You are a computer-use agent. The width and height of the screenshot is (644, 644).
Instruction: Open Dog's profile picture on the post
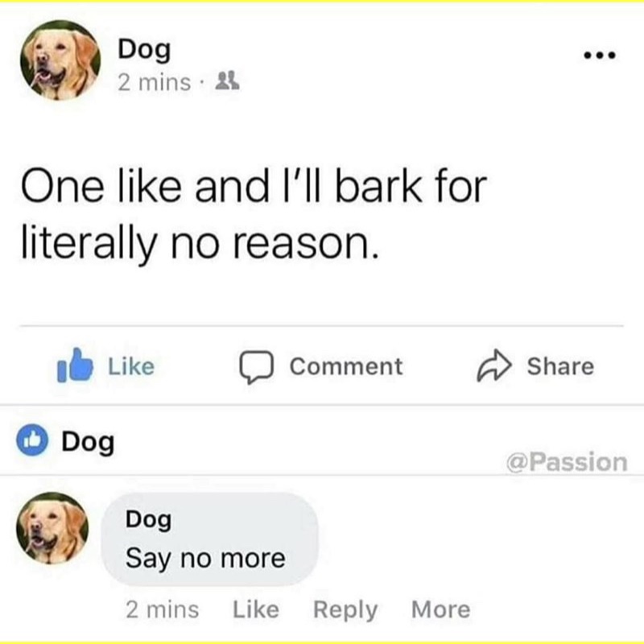pos(60,60)
